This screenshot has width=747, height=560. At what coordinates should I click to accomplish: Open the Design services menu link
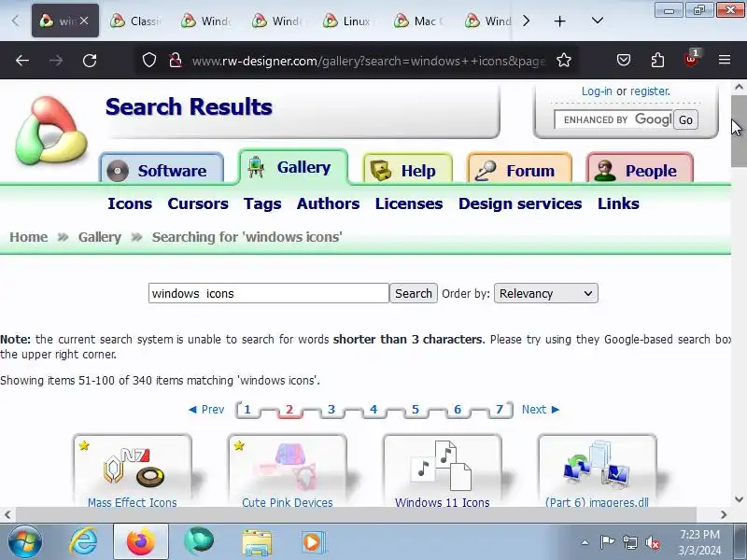point(520,203)
